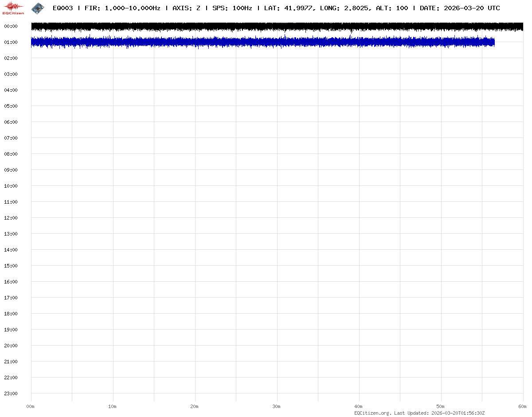Click the 30m minute axis label
532x417 pixels.
277,406
